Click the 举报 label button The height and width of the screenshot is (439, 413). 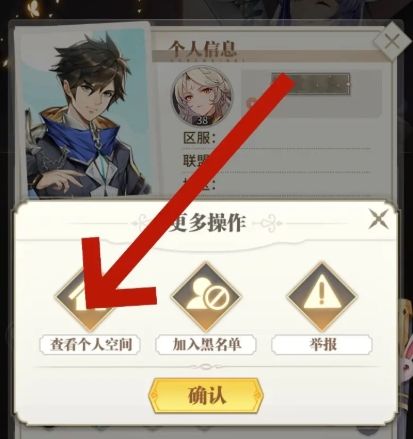(x=322, y=345)
